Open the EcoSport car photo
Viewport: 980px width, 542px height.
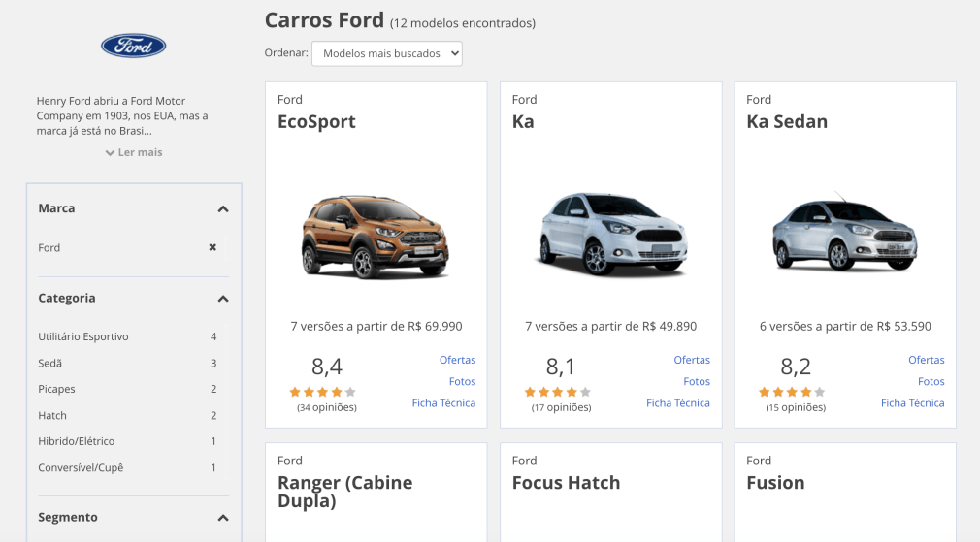375,237
